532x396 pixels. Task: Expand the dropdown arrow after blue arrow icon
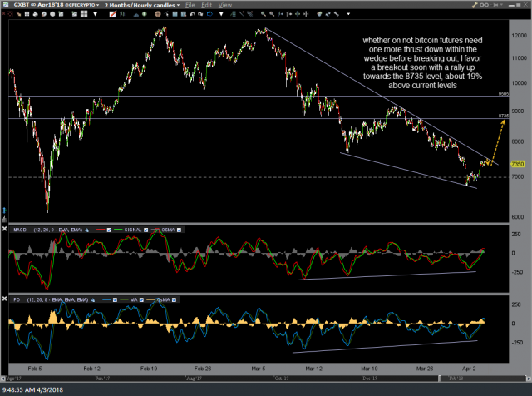pyautogui.click(x=221, y=14)
